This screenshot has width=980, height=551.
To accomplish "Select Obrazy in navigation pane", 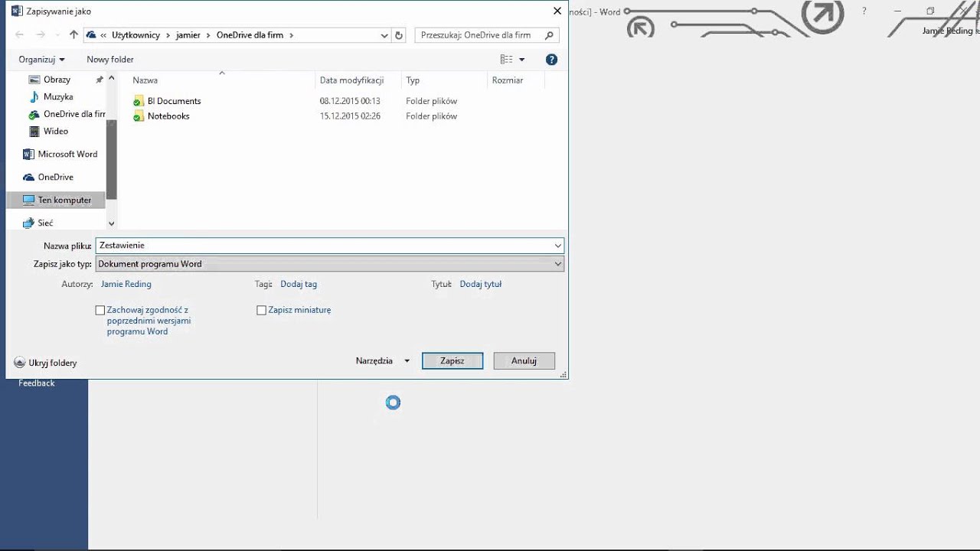I will pos(57,80).
